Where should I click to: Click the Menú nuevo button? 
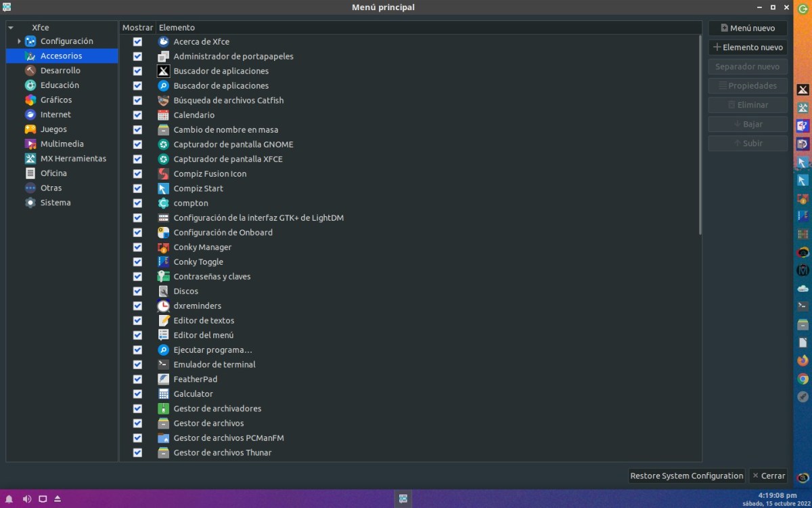click(x=748, y=28)
